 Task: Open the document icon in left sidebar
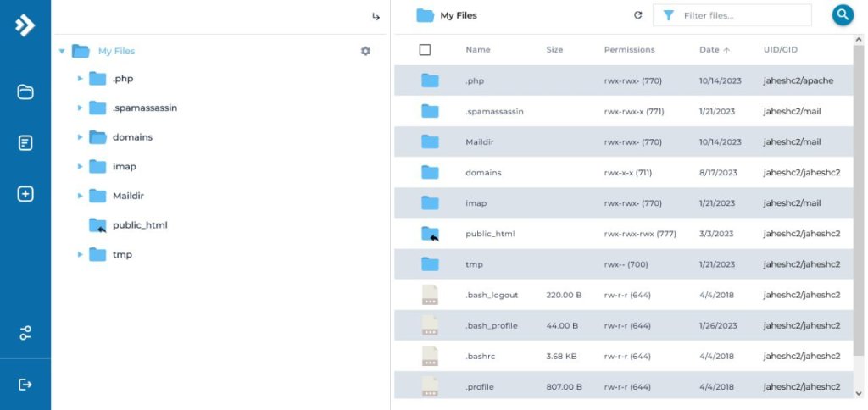(x=25, y=142)
